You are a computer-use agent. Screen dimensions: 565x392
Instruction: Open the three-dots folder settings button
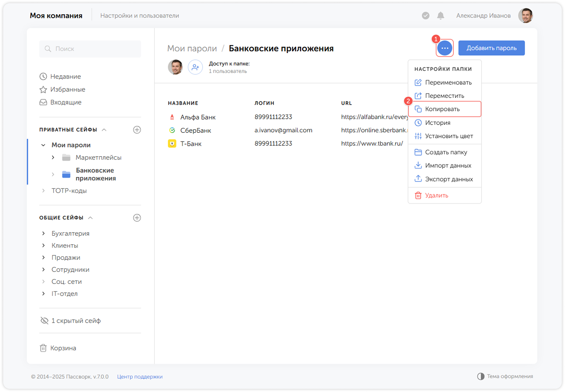coord(444,48)
